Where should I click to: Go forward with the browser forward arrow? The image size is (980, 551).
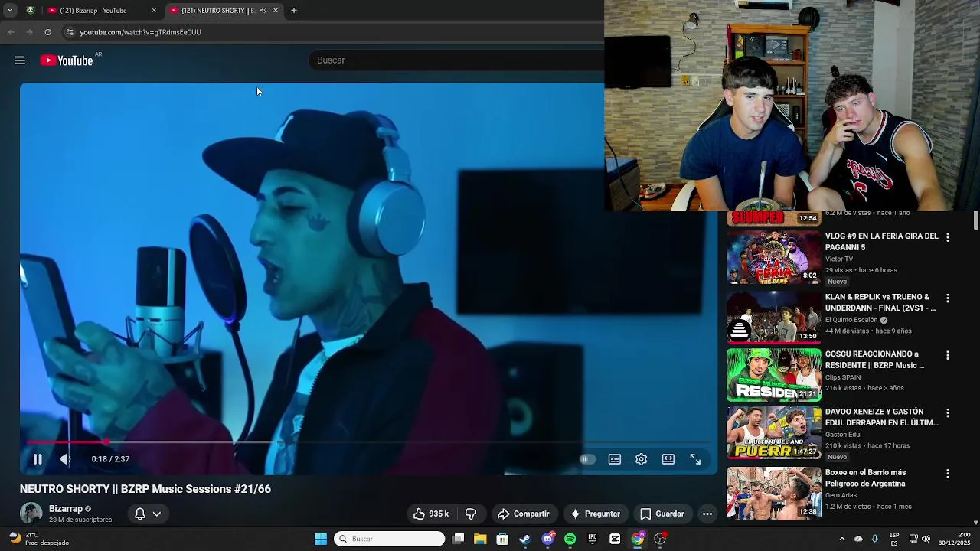click(29, 32)
